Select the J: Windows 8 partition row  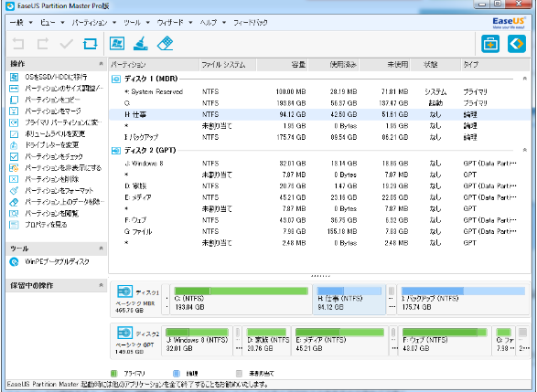click(320, 164)
